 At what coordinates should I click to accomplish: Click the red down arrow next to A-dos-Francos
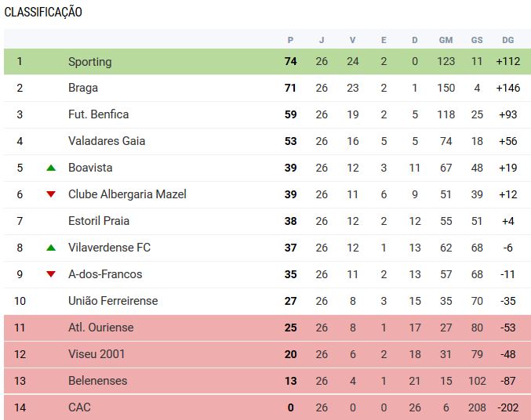[51, 274]
